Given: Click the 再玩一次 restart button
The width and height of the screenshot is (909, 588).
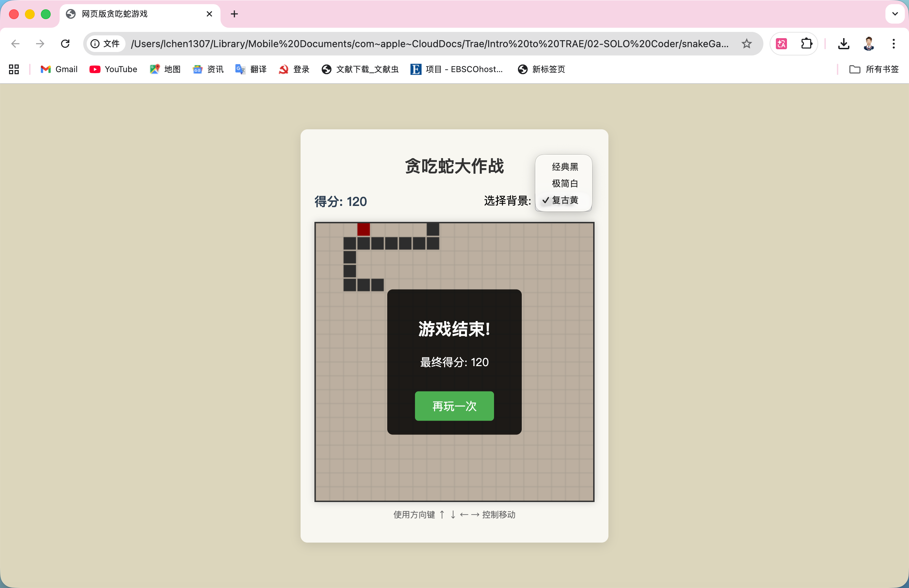Looking at the screenshot, I should [x=454, y=406].
